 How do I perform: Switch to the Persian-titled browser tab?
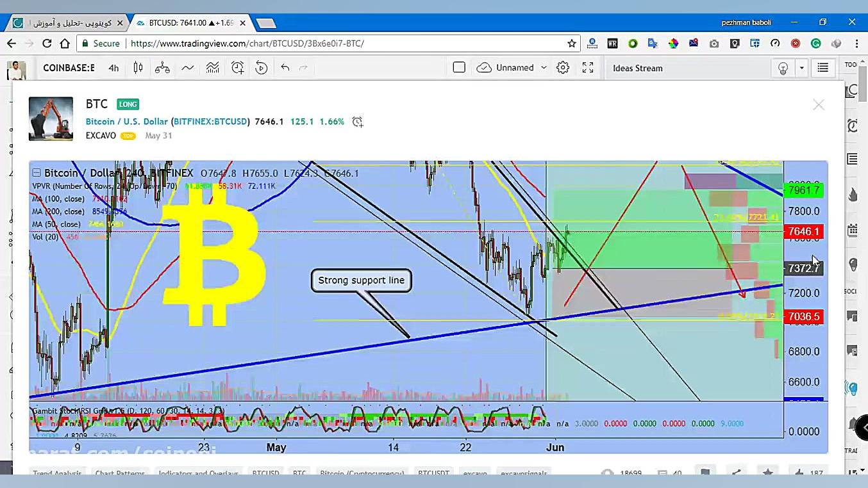pyautogui.click(x=67, y=22)
